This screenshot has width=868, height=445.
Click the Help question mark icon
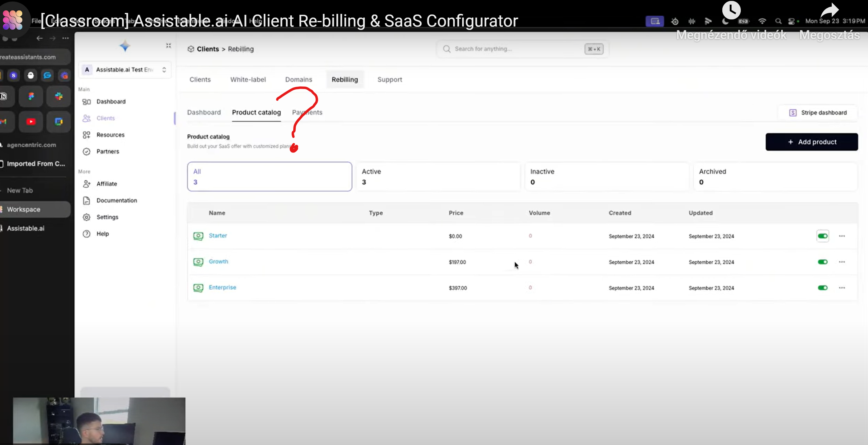pyautogui.click(x=87, y=234)
